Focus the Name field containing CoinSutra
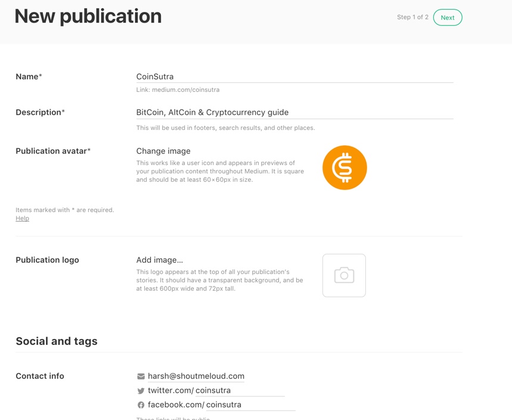512x420 pixels. 294,77
